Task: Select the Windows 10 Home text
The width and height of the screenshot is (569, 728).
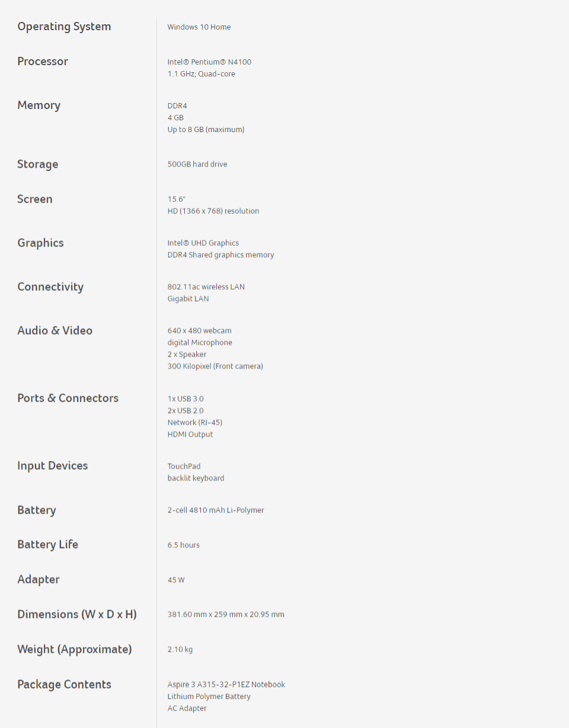Action: coord(199,27)
